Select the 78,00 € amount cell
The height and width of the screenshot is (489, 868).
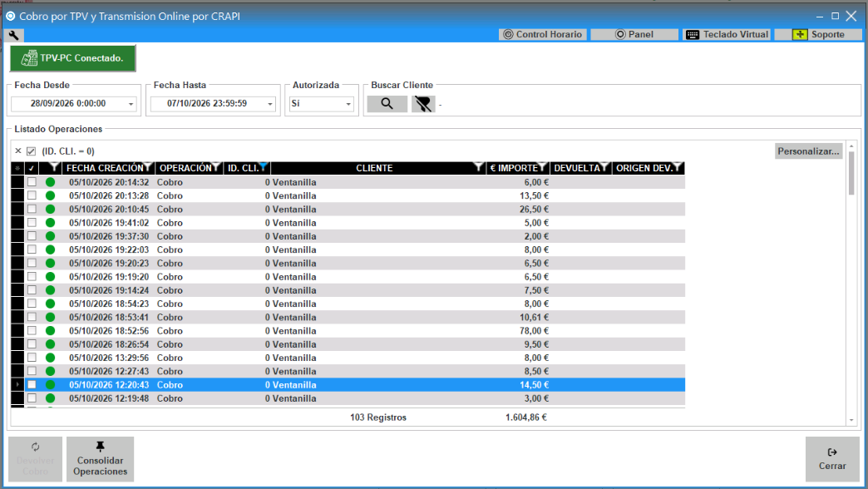[x=518, y=331]
